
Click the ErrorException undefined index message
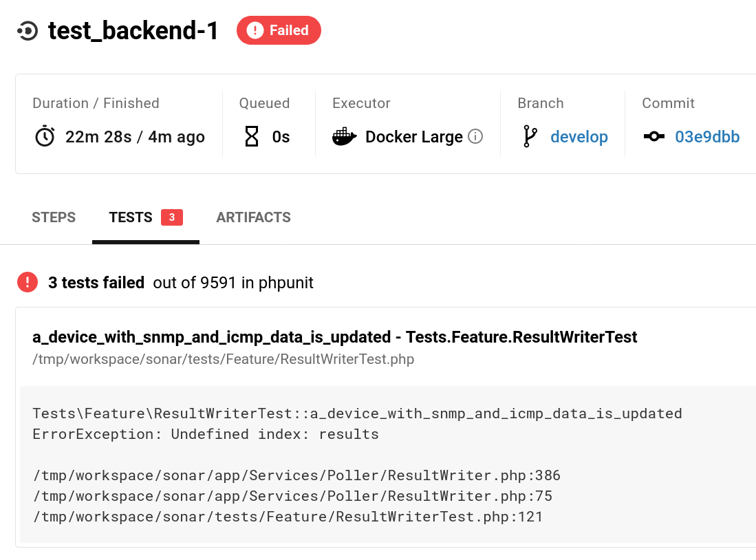(206, 434)
